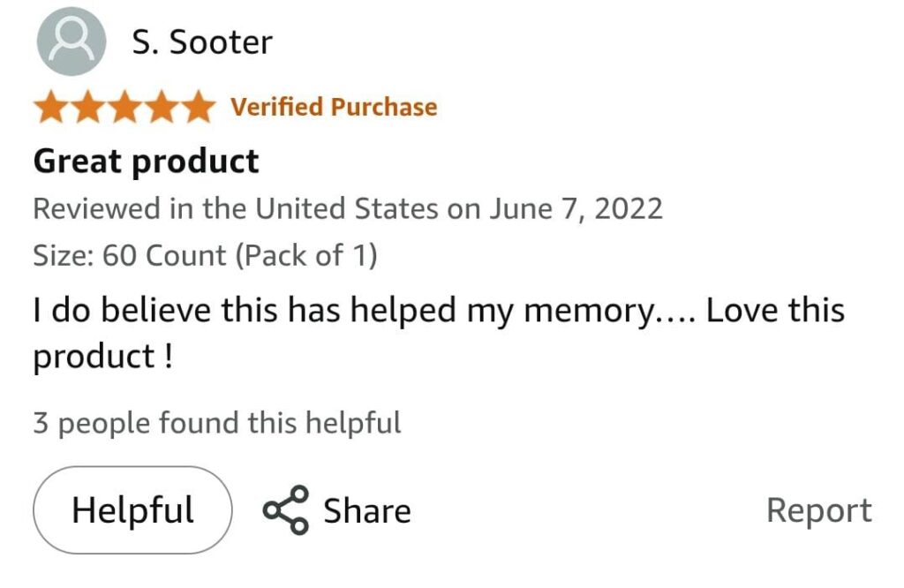Image resolution: width=904 pixels, height=588 pixels.
Task: Report this review
Action: tap(818, 510)
